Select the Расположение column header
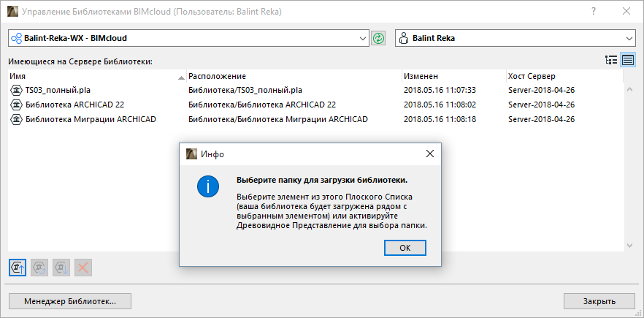This screenshot has height=318, width=644. point(292,76)
